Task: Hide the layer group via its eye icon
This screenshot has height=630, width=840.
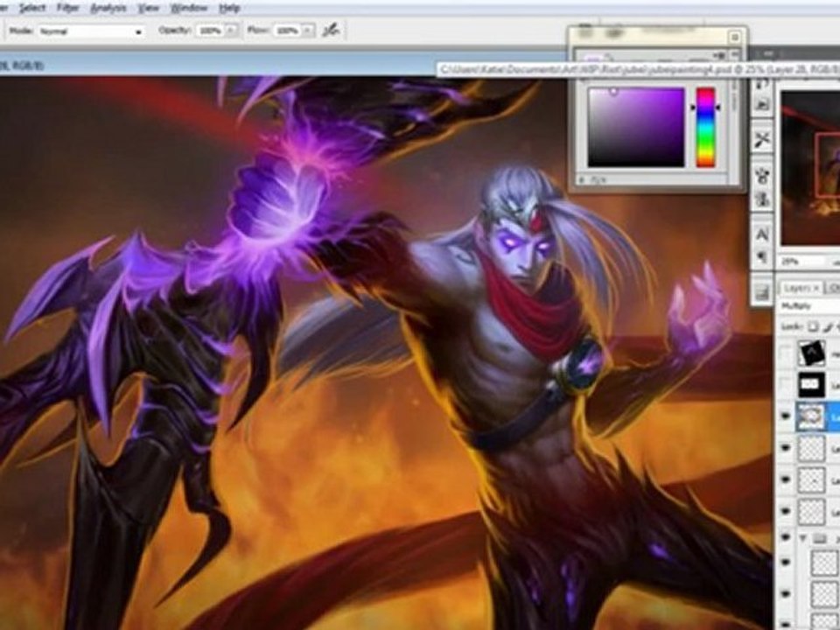Action: tap(786, 537)
